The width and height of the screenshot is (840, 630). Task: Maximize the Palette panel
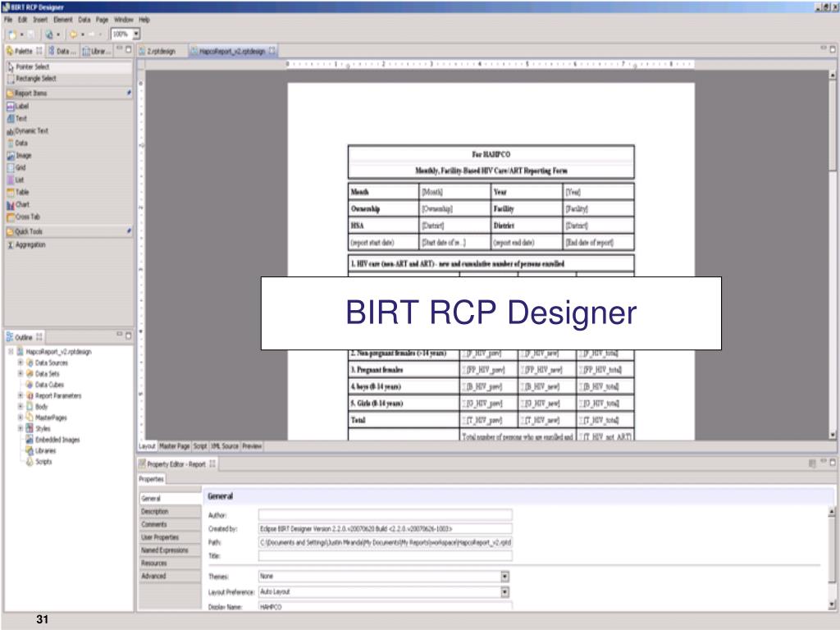point(129,49)
